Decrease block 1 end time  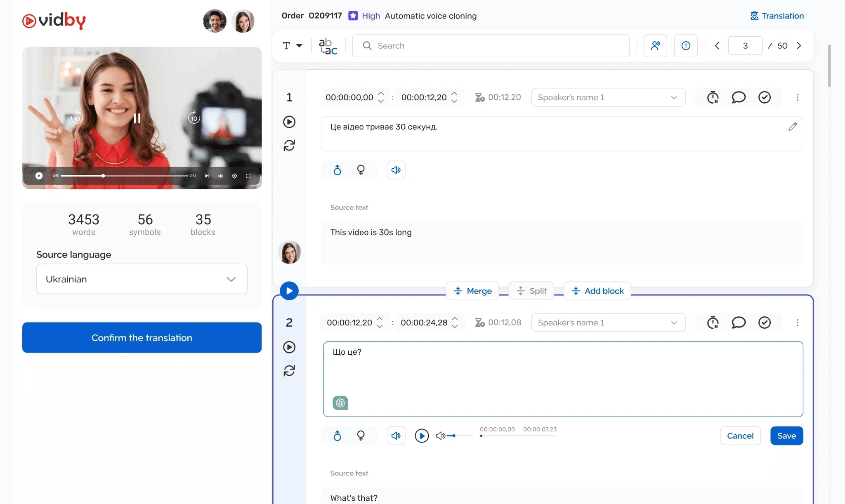454,101
